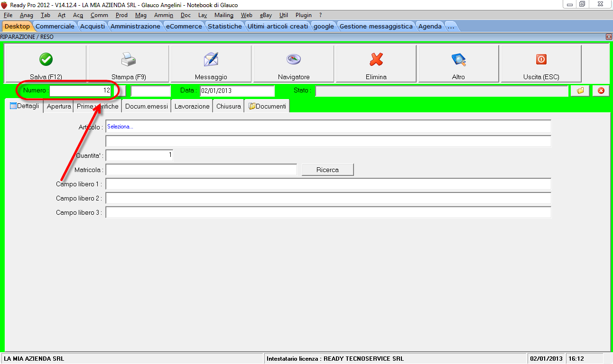Click the Campo libero 2 field

pos(328,198)
